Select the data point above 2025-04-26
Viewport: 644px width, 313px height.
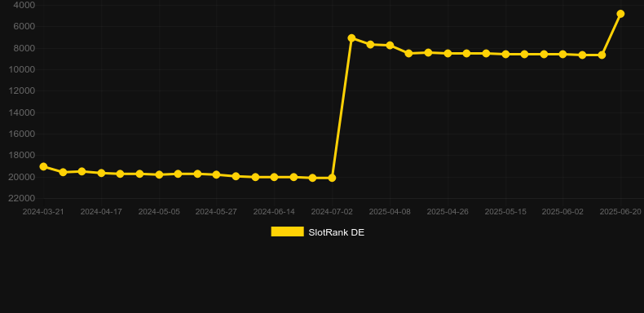point(448,54)
